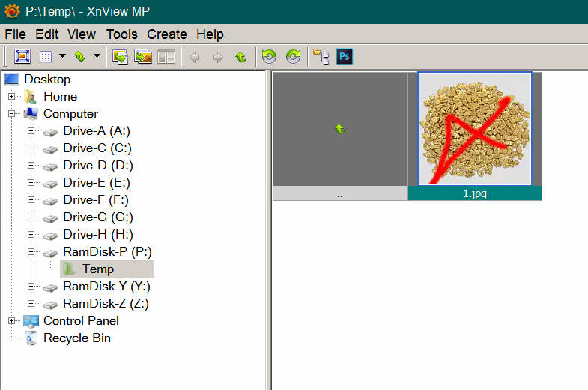Open the Create menu
Image resolution: width=588 pixels, height=390 pixels.
167,34
